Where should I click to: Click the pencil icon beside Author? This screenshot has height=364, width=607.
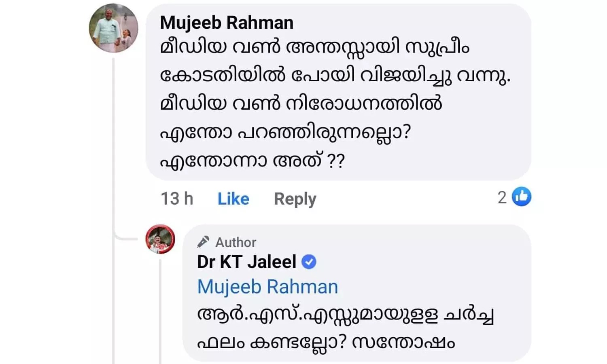pyautogui.click(x=203, y=242)
